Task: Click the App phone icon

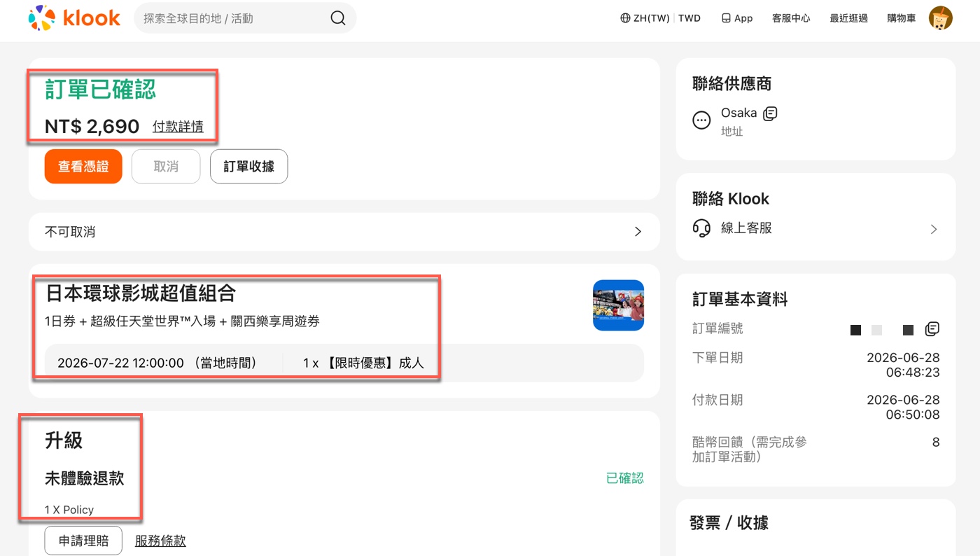Action: (x=726, y=18)
